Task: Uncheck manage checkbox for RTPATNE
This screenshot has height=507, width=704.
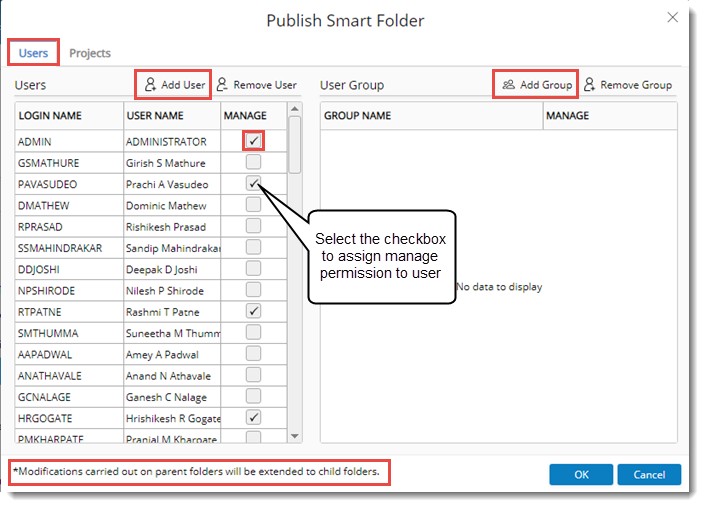Action: (254, 311)
